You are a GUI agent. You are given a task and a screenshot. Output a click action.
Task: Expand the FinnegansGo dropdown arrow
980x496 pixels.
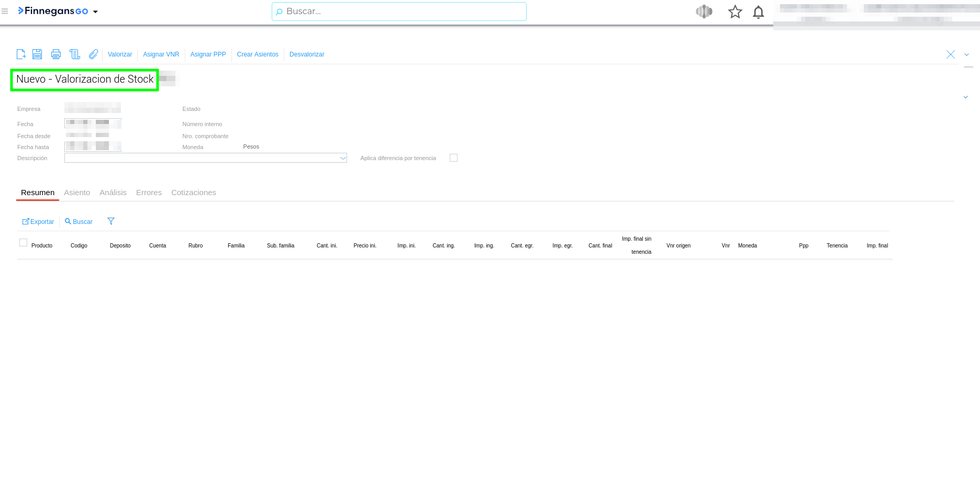[x=95, y=12]
